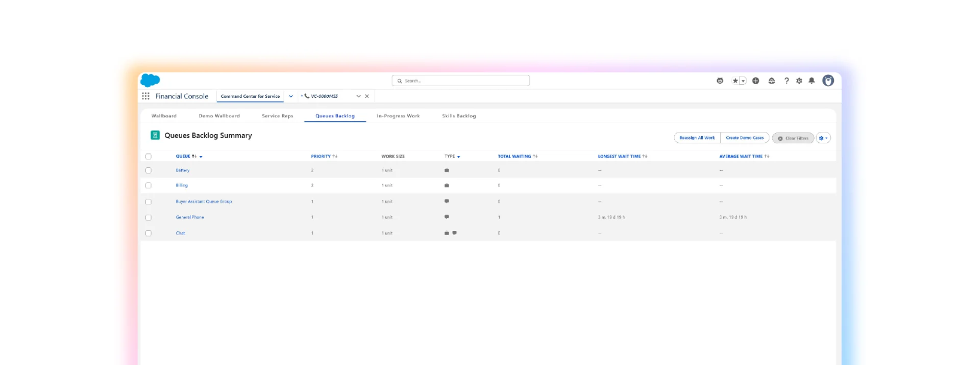Switch to the Wallboard tab

(164, 116)
